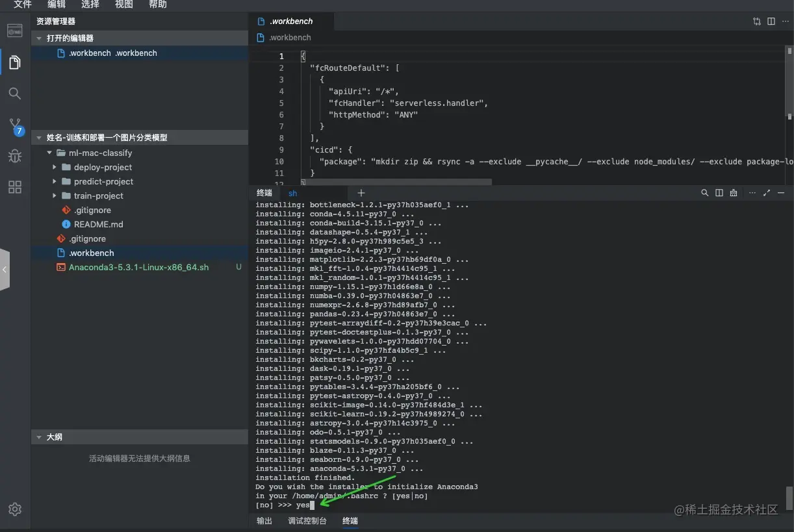The image size is (794, 532).
Task: Collapse the 打开的编辑器 section
Action: [x=40, y=38]
